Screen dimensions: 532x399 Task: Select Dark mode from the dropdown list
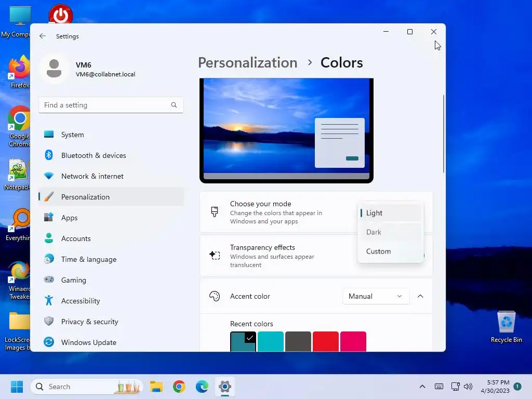coord(391,232)
